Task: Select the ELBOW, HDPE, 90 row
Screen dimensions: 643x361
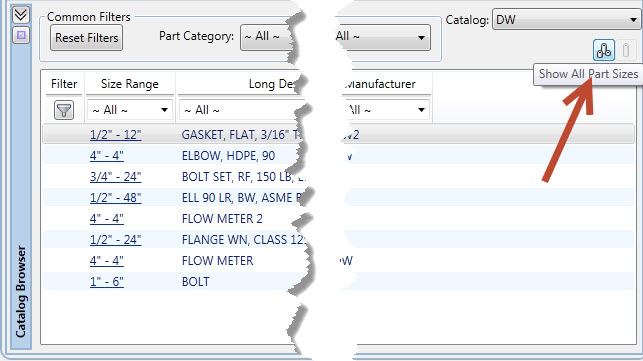Action: pyautogui.click(x=339, y=156)
